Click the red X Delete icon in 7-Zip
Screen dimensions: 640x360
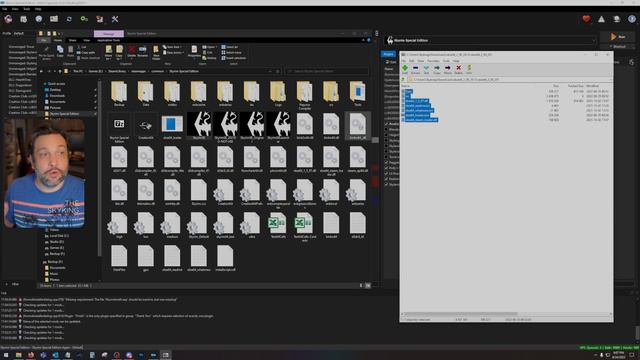click(x=458, y=69)
